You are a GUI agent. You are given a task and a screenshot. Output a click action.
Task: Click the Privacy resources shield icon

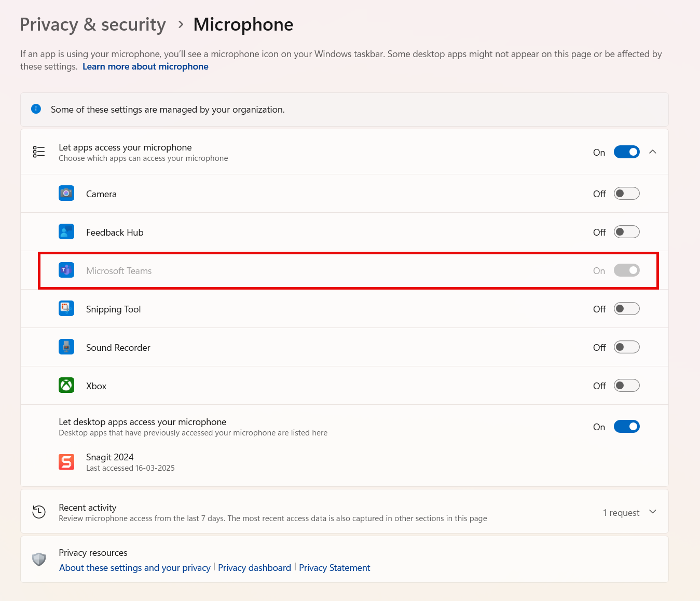click(39, 559)
